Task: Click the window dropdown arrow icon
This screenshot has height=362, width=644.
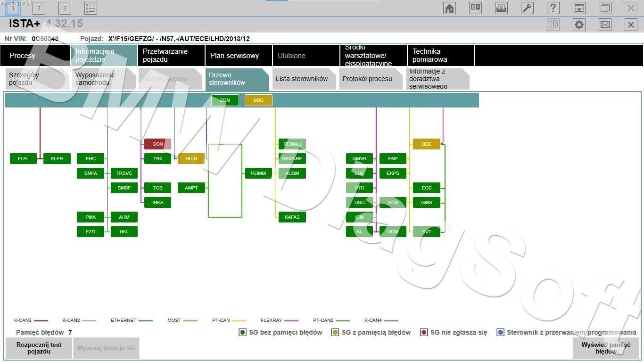Action: (579, 8)
